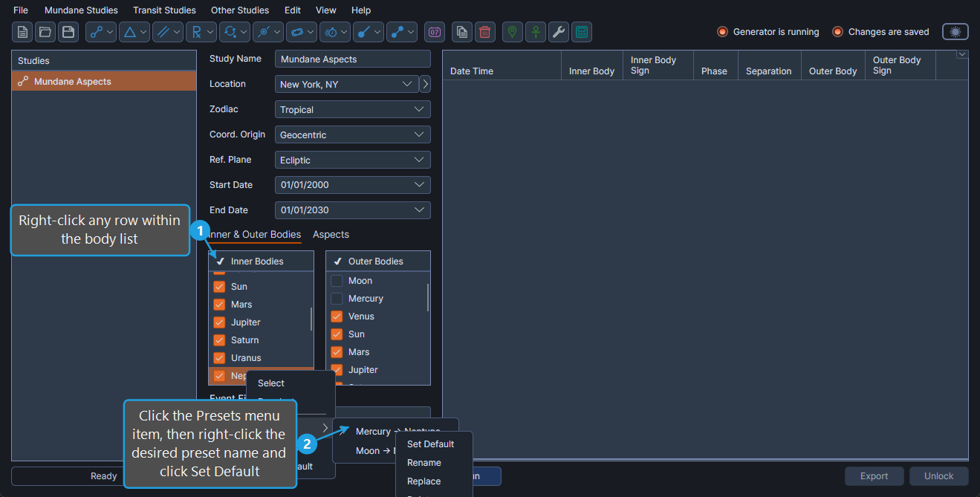Click the Inner Bodies list scrollbar
The height and width of the screenshot is (497, 980).
tap(311, 318)
